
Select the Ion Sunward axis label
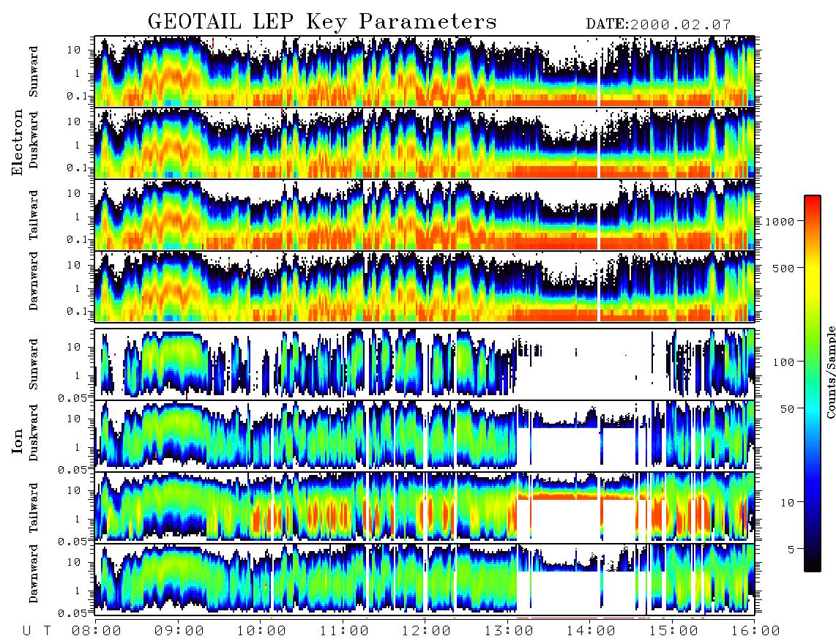pyautogui.click(x=34, y=364)
